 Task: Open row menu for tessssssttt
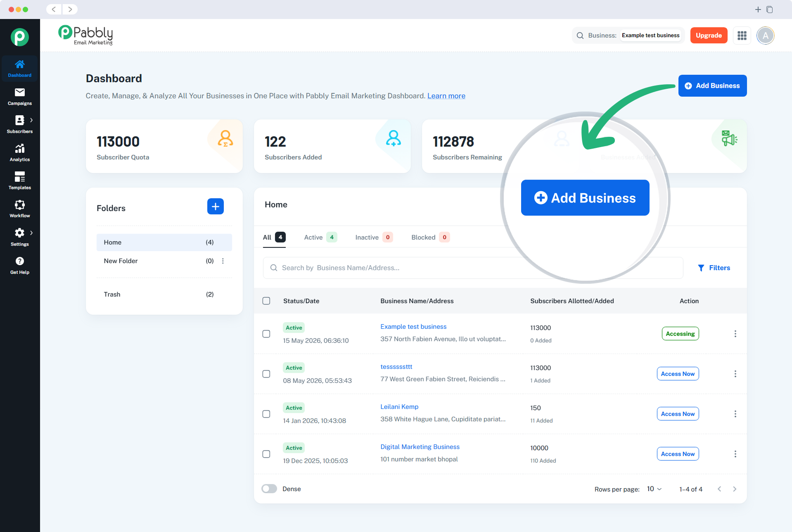735,374
